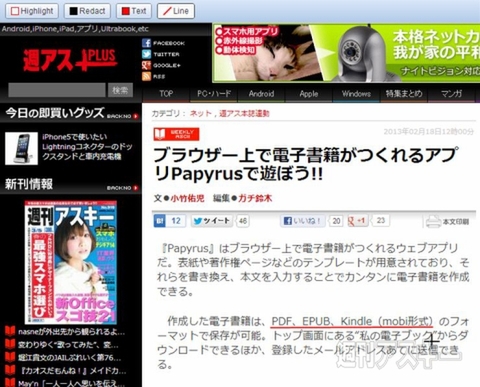Screen dimensions: 480x387
Task: Open the TOP navigation tab
Action: click(x=166, y=94)
